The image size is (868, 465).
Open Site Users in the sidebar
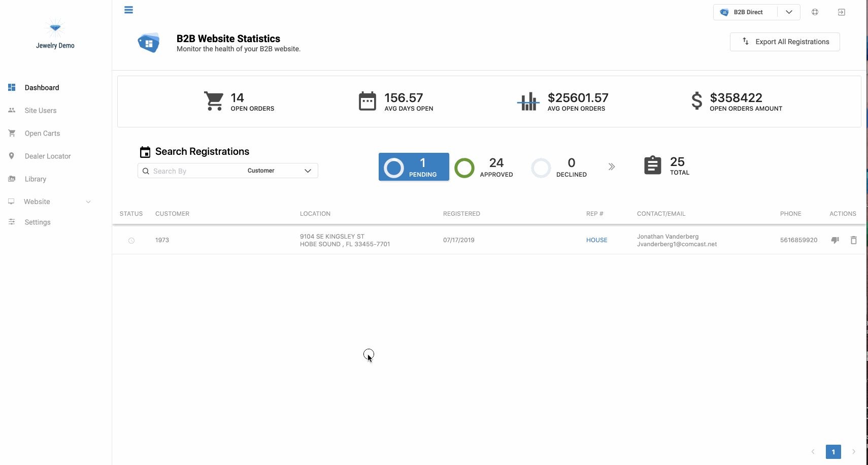[41, 111]
